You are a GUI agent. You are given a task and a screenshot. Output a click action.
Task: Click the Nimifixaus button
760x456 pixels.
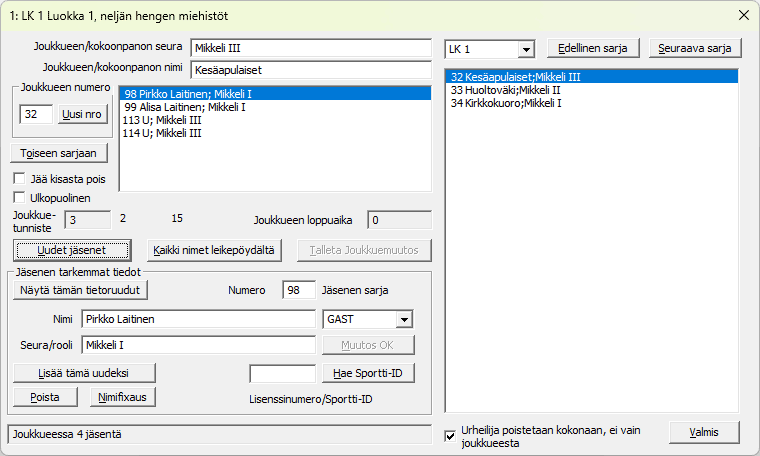pos(122,396)
